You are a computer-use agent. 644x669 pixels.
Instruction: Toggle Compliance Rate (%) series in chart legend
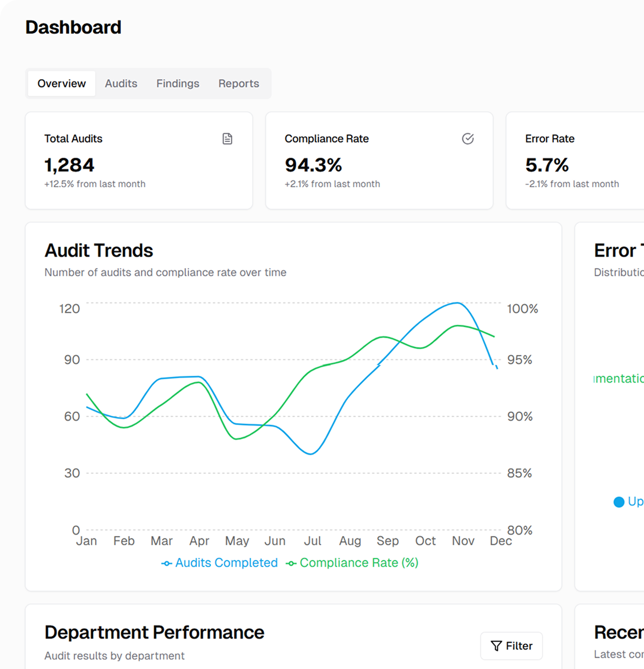tap(352, 563)
